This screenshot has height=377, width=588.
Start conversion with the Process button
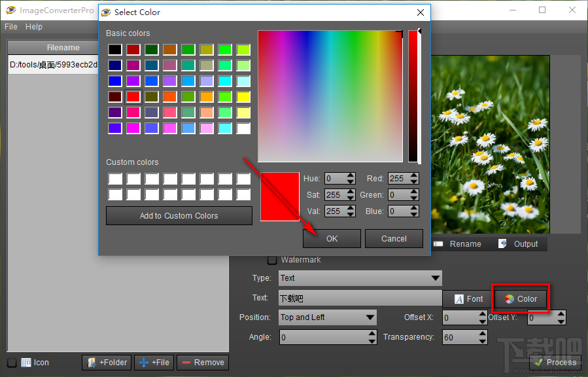point(555,362)
